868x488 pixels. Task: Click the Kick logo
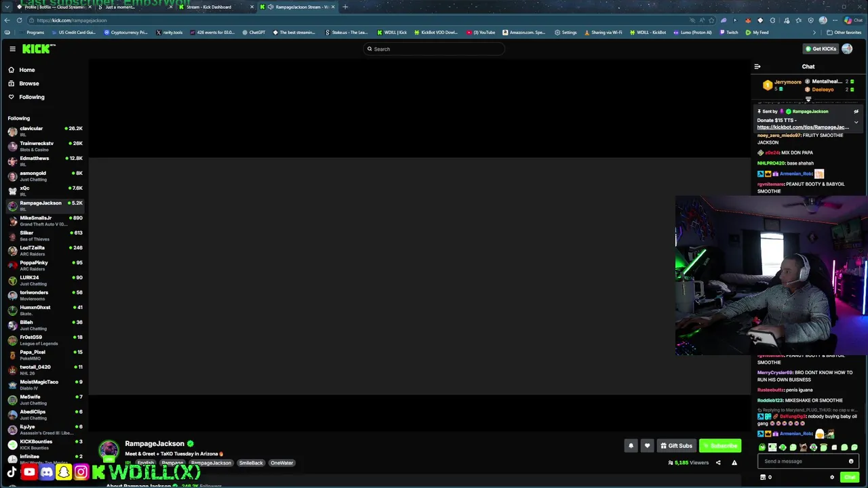pyautogui.click(x=38, y=49)
